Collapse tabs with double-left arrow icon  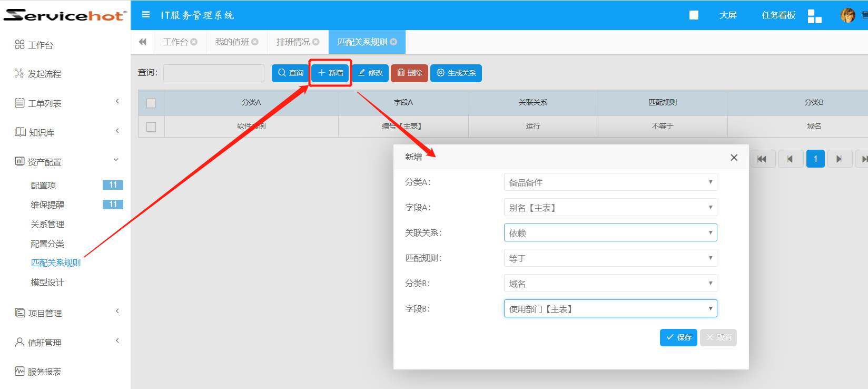(x=142, y=42)
